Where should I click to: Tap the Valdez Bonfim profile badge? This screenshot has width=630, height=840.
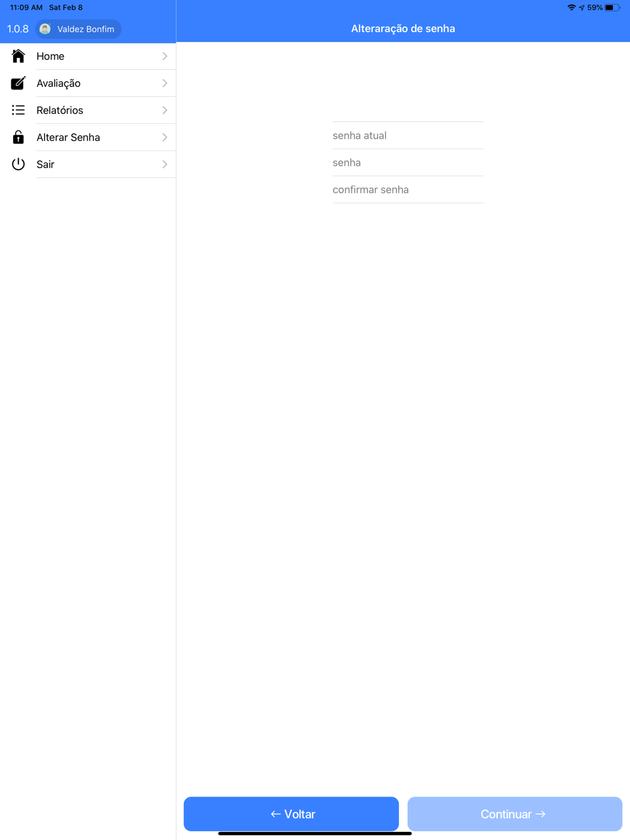(79, 29)
